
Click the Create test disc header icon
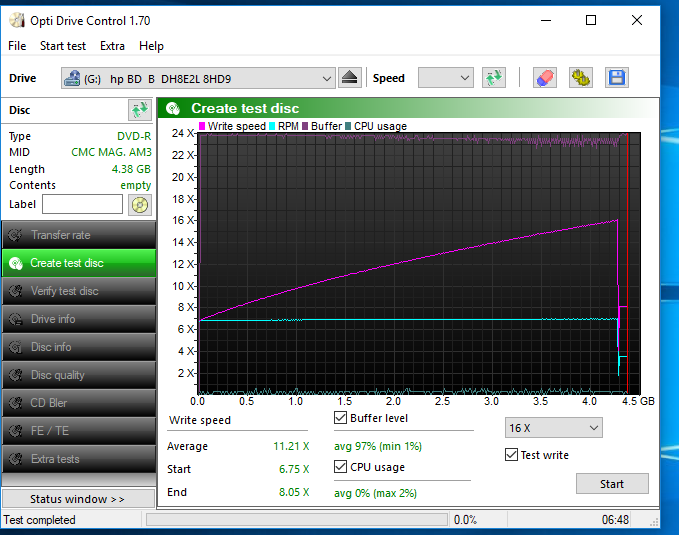(x=173, y=108)
